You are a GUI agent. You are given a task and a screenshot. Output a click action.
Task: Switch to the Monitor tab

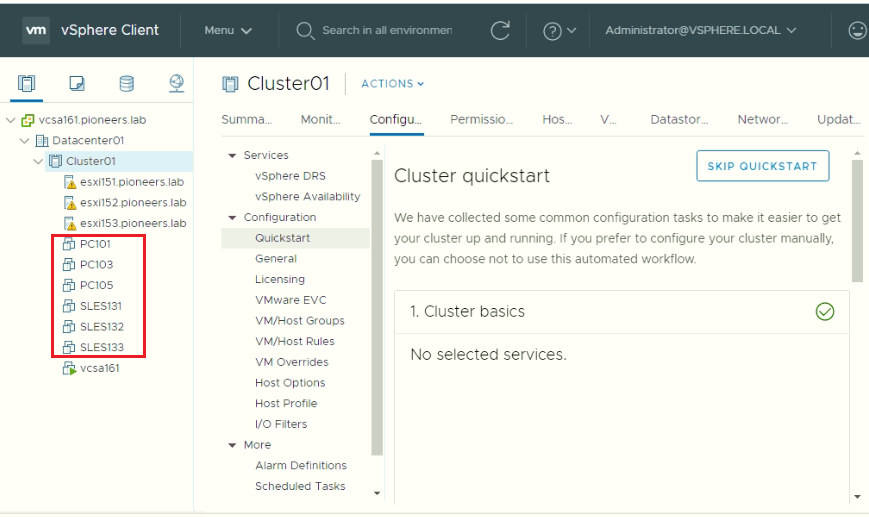tap(320, 119)
